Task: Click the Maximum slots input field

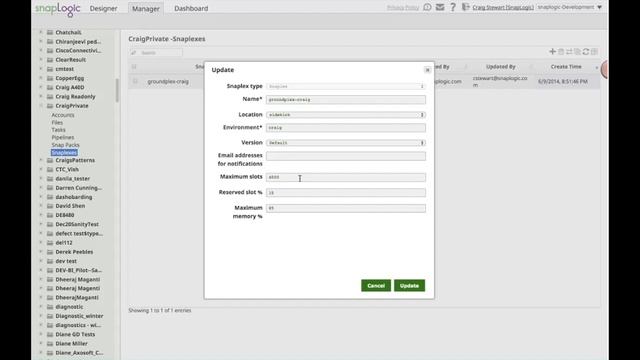Action: point(346,177)
